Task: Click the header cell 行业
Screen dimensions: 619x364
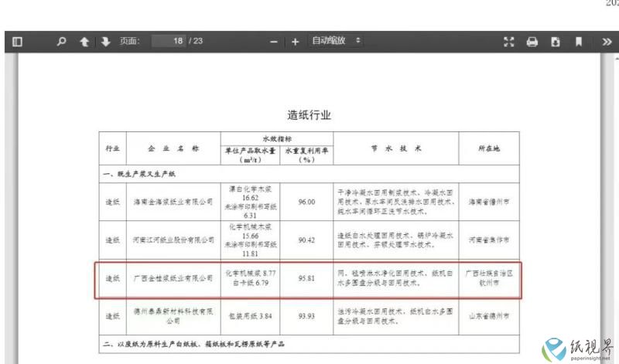Action: [x=112, y=148]
